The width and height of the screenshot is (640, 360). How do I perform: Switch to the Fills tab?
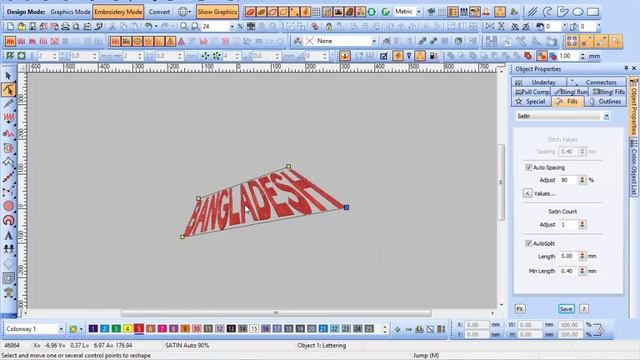tap(567, 102)
